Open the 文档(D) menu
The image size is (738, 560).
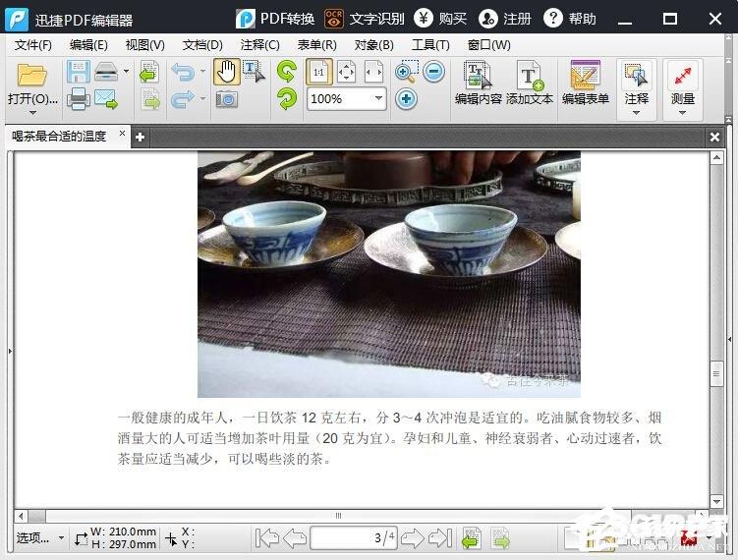(x=202, y=45)
